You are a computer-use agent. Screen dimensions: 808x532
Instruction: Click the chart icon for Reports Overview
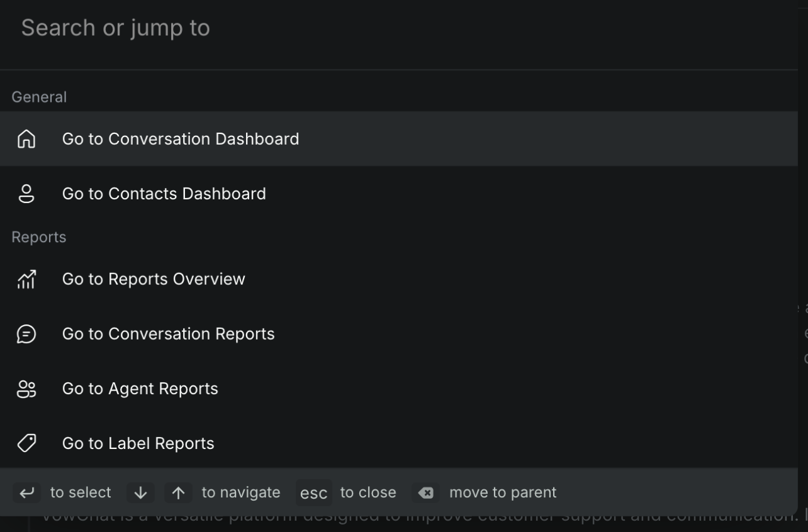(x=26, y=279)
